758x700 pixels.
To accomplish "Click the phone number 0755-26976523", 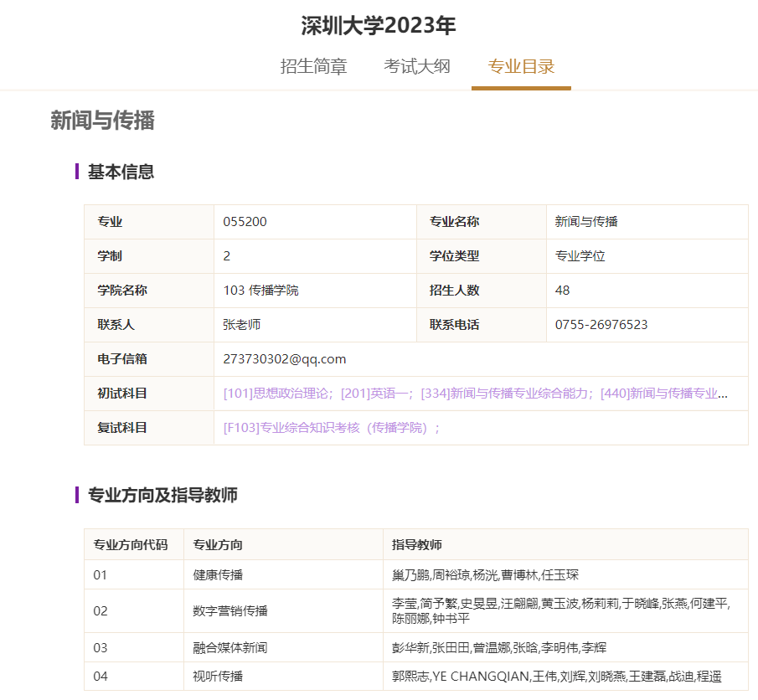I will pos(601,325).
